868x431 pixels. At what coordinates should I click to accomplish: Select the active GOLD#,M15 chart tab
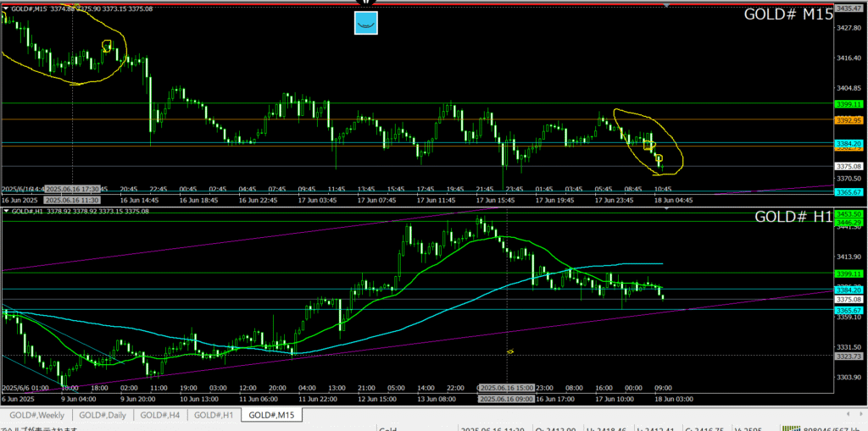(271, 415)
